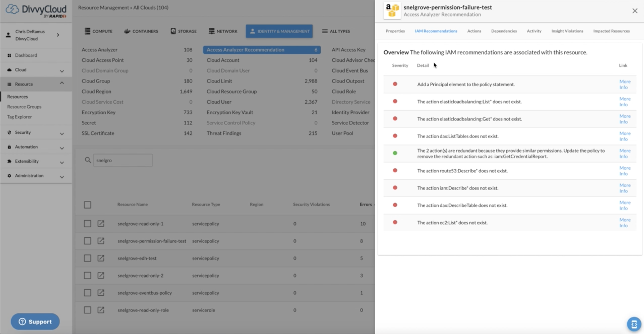The image size is (644, 334).
Task: Select the snelgrove-eventbus-policy checkbox
Action: [87, 293]
